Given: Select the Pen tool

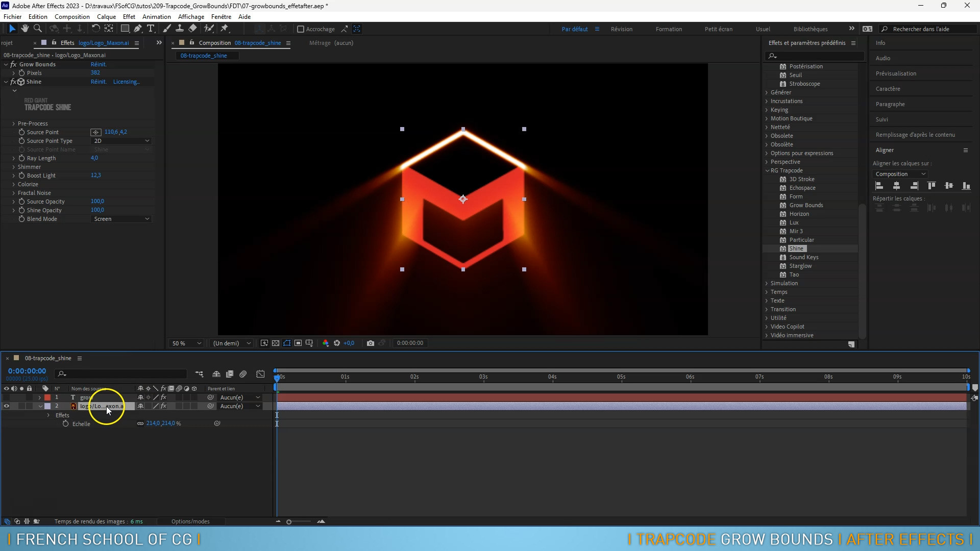Looking at the screenshot, I should click(x=138, y=29).
